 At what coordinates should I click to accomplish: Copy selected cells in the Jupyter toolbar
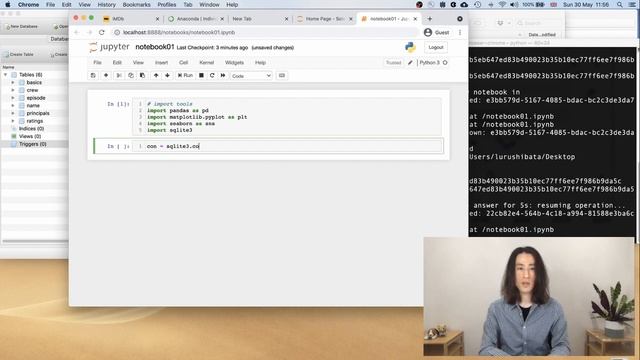[131, 76]
